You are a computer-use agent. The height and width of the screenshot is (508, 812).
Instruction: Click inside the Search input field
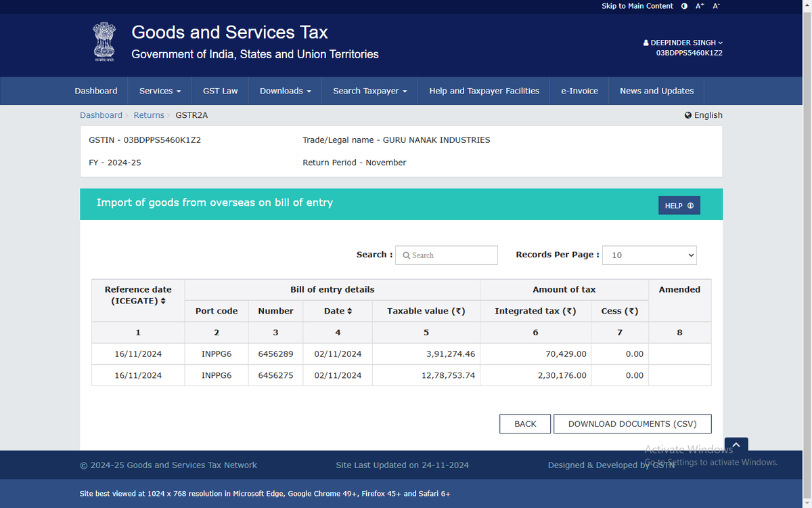[x=447, y=255]
